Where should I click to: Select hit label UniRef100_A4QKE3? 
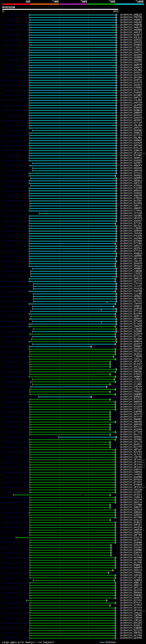click(131, 20)
